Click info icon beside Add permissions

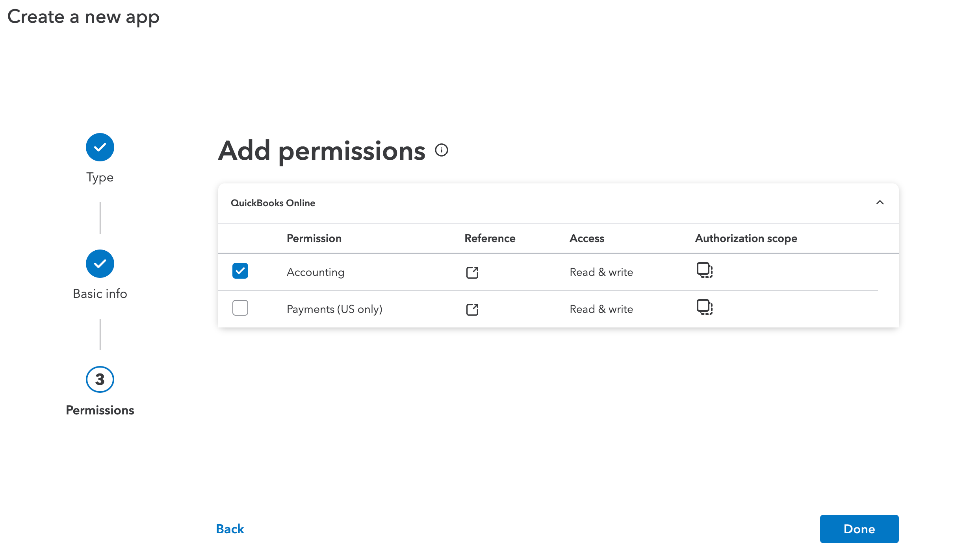click(442, 150)
